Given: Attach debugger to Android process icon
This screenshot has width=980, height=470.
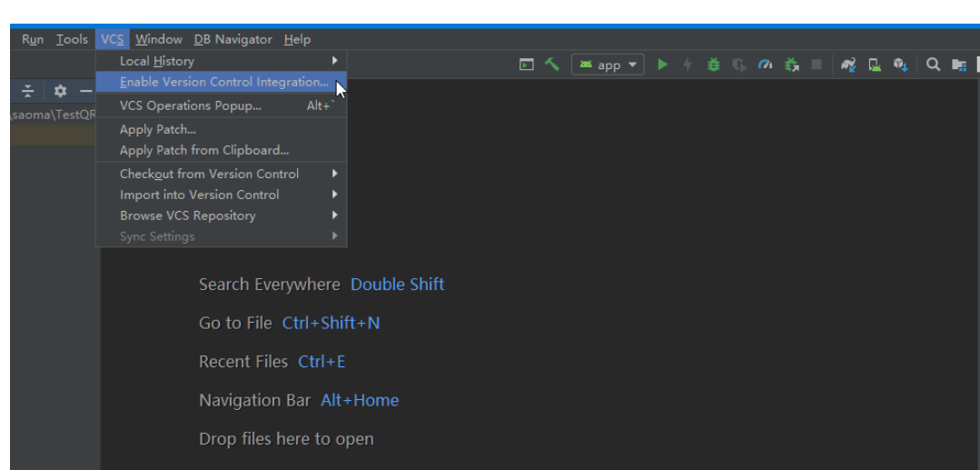Looking at the screenshot, I should 792,65.
